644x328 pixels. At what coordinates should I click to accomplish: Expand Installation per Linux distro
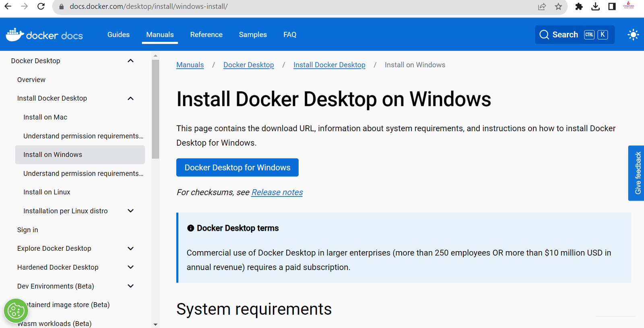coord(130,211)
